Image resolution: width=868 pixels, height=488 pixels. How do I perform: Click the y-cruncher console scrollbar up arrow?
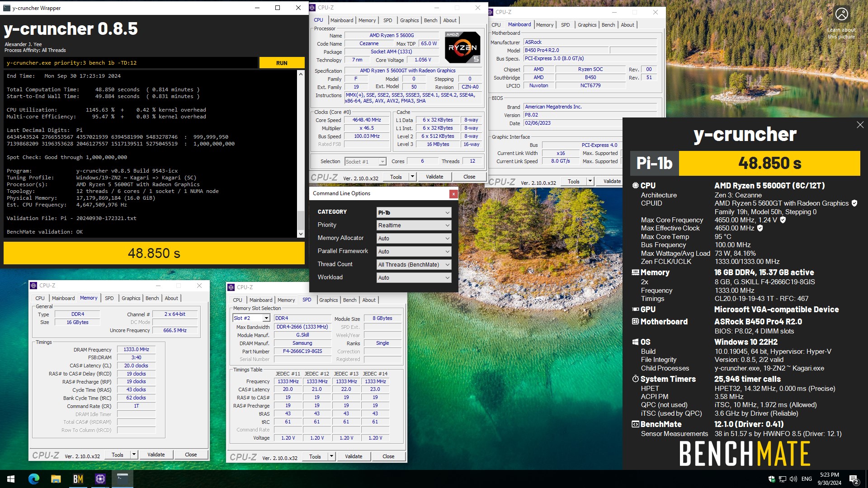(x=301, y=74)
